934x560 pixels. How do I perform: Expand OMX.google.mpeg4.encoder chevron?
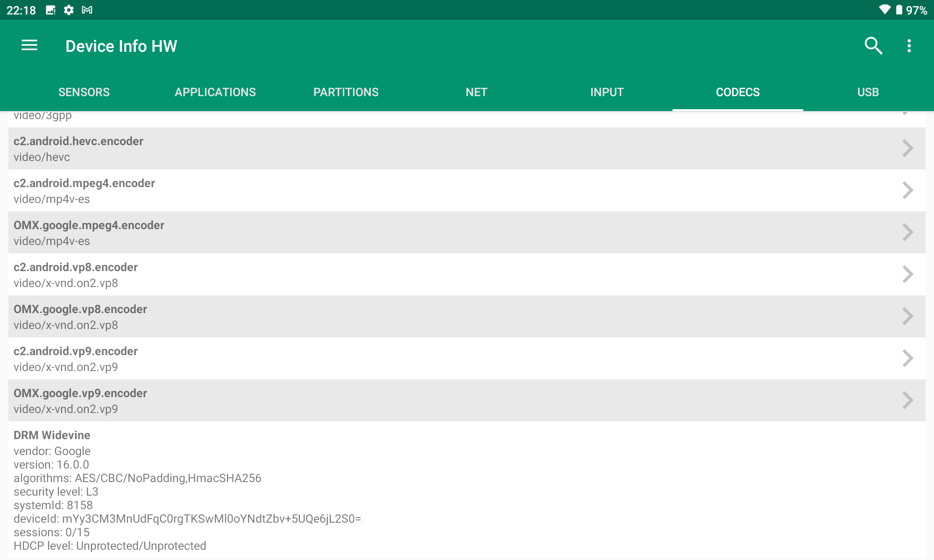pyautogui.click(x=907, y=232)
